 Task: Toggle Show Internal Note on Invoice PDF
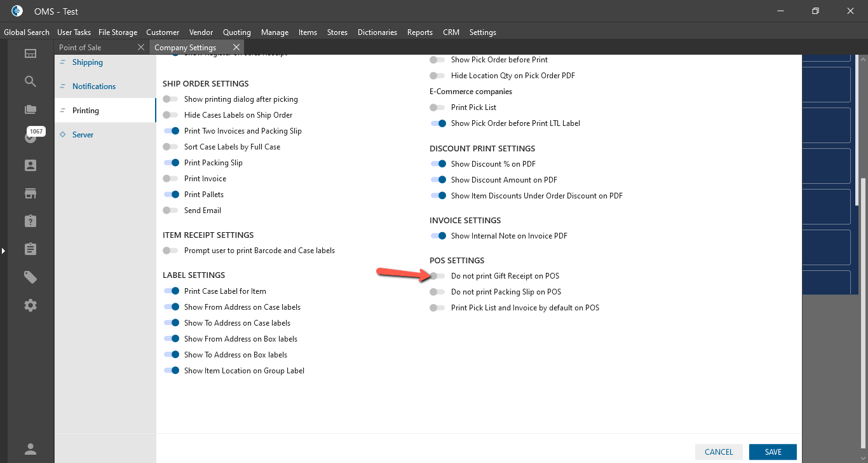pyautogui.click(x=438, y=236)
